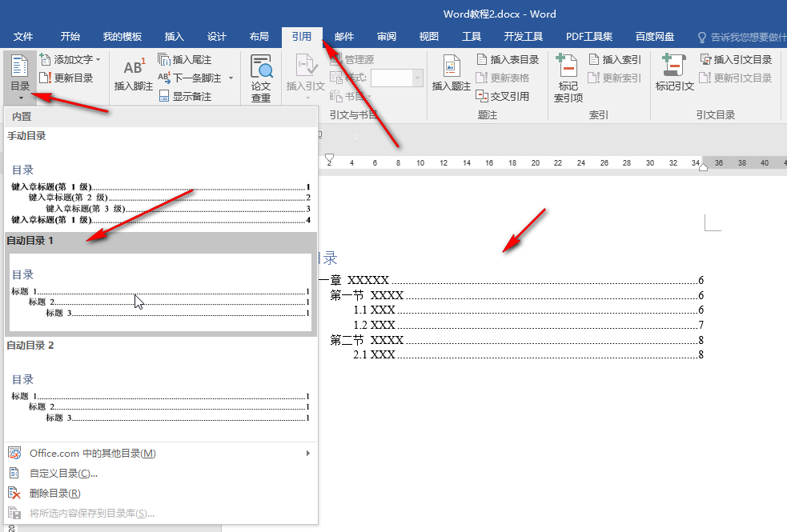Click 标记引文 mark citation

coord(675,74)
